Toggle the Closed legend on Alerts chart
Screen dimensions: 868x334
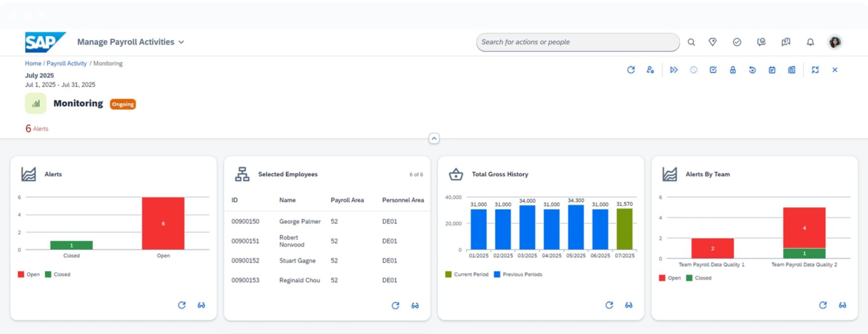(58, 275)
